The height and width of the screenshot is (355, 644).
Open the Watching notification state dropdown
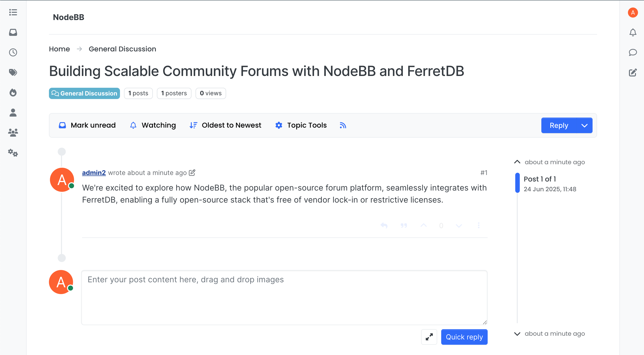tap(153, 125)
